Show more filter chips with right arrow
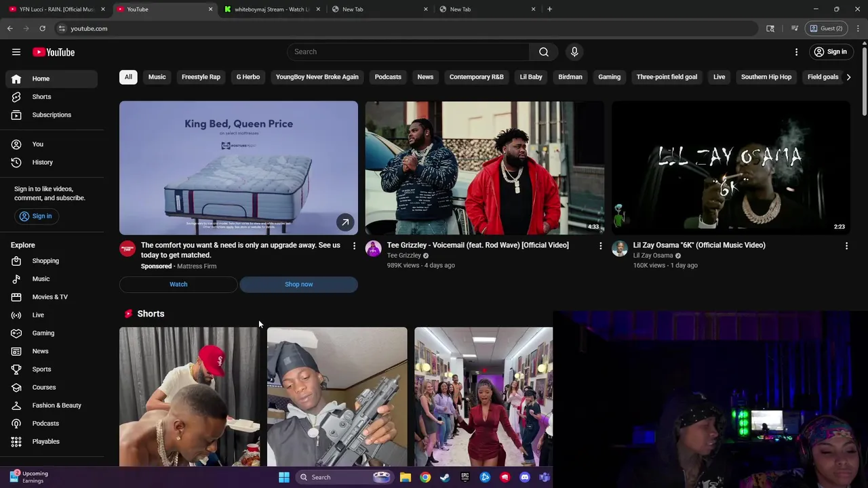 pos(848,77)
